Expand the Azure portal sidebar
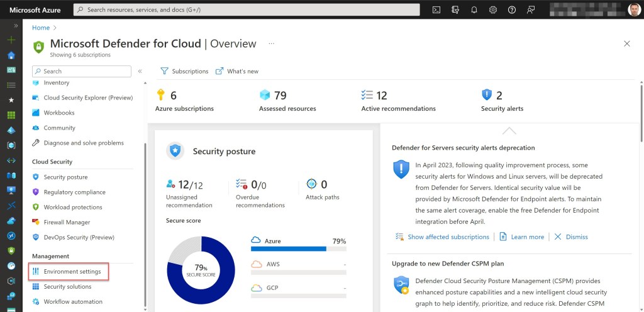The height and width of the screenshot is (312, 644). [16, 26]
